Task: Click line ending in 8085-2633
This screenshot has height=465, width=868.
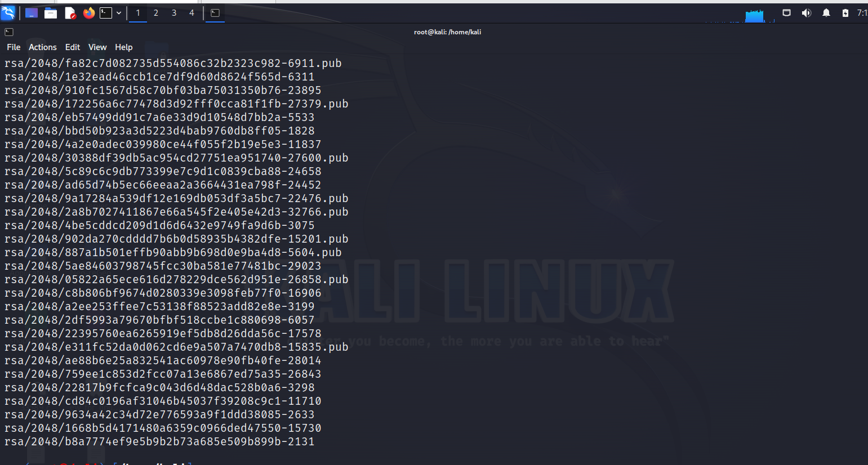Action: click(159, 414)
